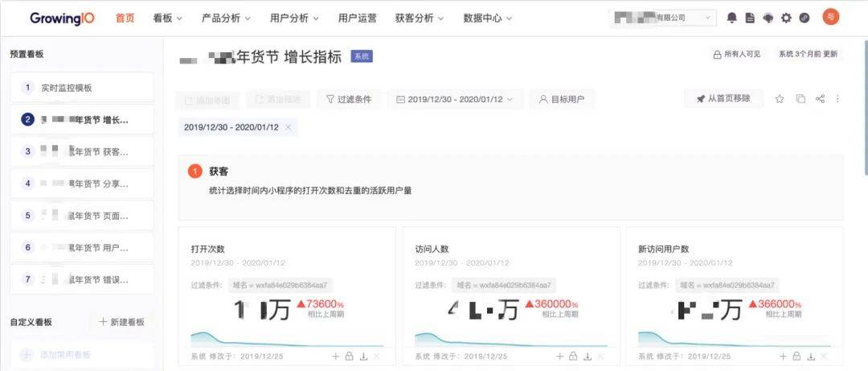Screen dimensions: 868x371
Task: Click the 从首页移除 button
Action: pyautogui.click(x=723, y=99)
